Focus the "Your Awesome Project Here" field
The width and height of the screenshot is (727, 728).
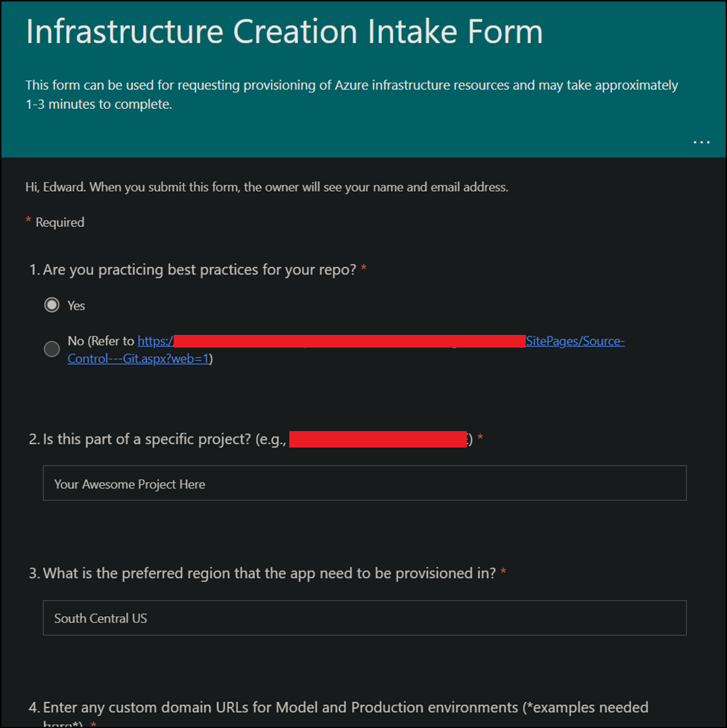(365, 483)
